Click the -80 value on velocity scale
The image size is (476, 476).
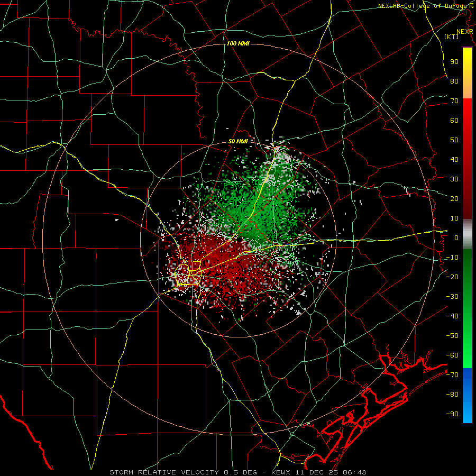[x=452, y=395]
